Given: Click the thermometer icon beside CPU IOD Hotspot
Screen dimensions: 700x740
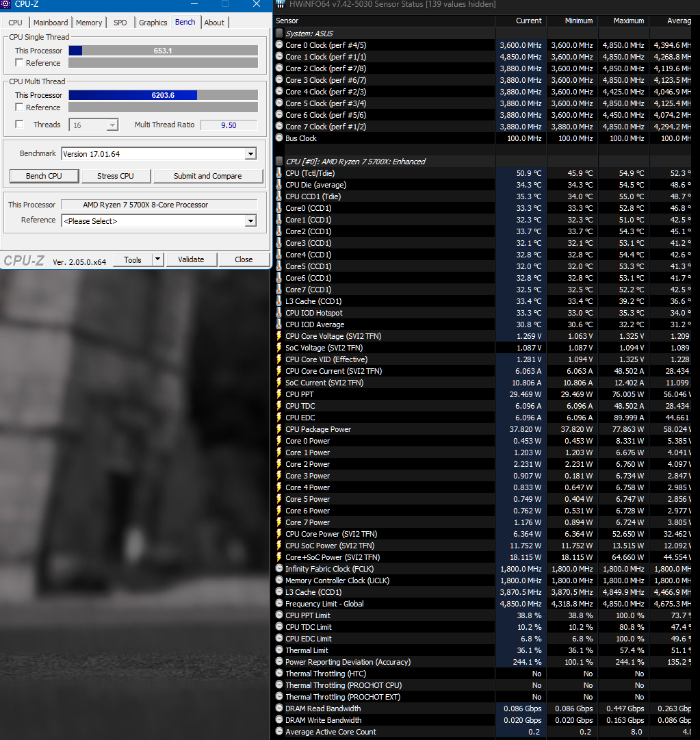Looking at the screenshot, I should click(x=279, y=312).
